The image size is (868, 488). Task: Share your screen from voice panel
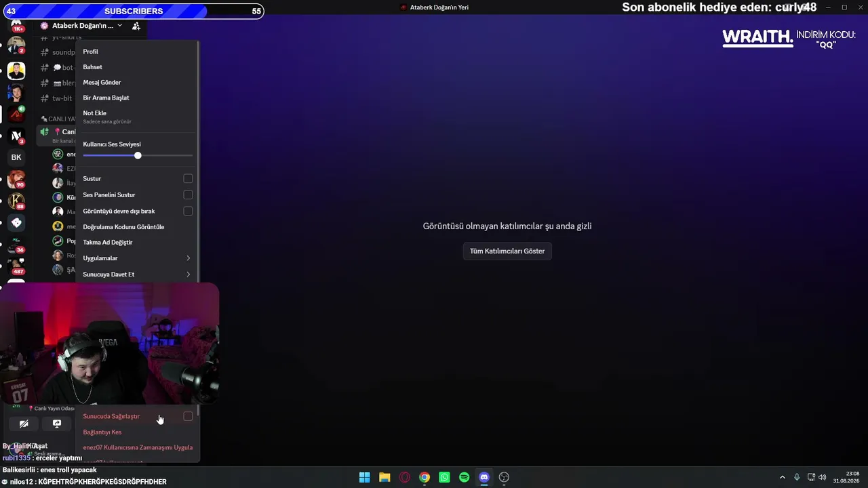(57, 424)
